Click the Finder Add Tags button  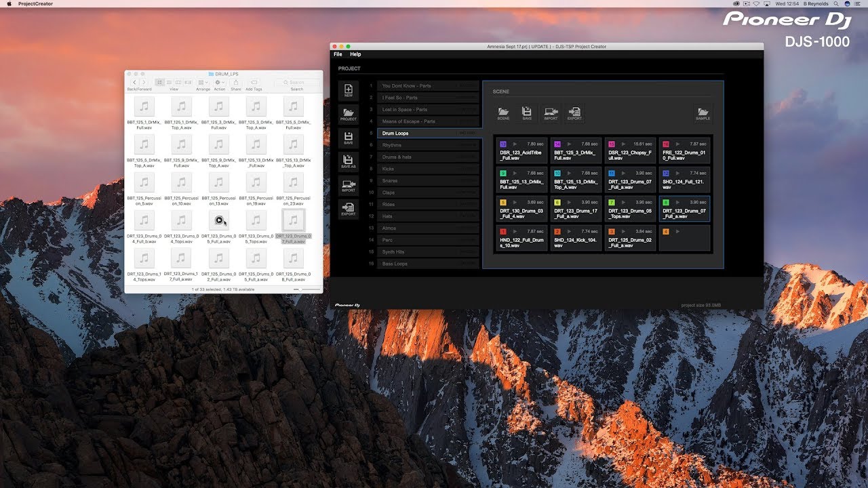click(x=254, y=82)
